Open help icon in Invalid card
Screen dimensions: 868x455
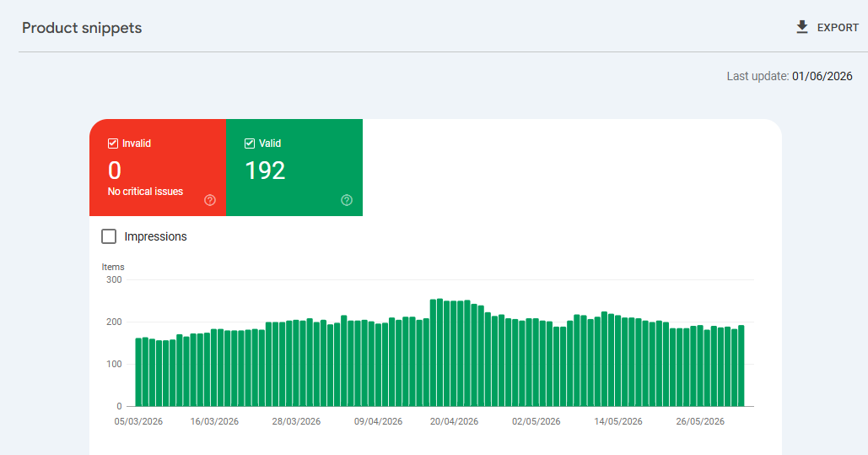(x=210, y=200)
